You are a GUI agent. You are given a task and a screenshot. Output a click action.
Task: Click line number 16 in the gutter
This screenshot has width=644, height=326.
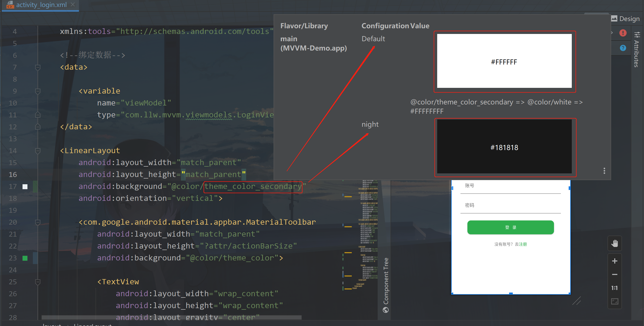pyautogui.click(x=13, y=174)
